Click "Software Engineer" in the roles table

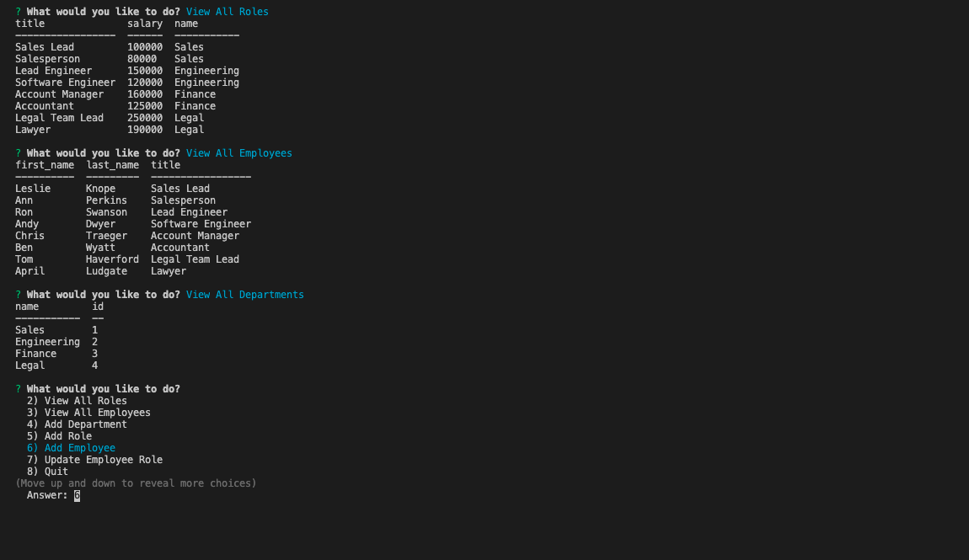(x=65, y=83)
